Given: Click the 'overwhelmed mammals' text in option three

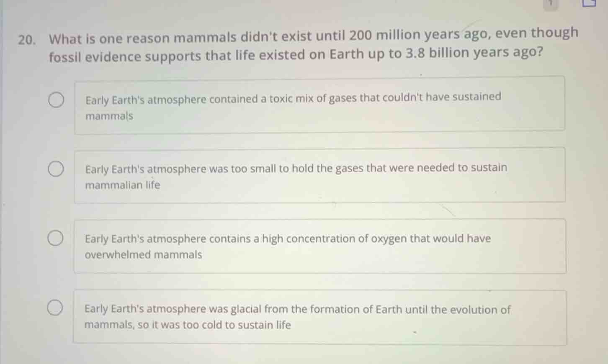Looking at the screenshot, I should click(143, 254).
